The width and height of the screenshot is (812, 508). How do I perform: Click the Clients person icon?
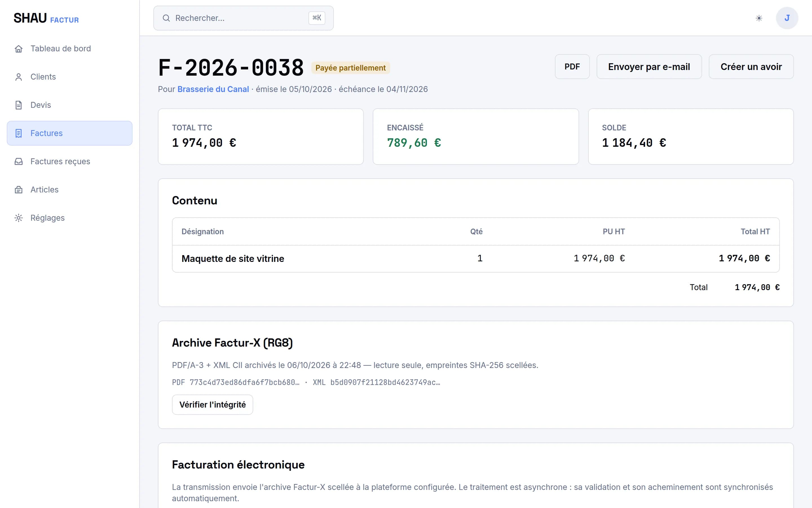pyautogui.click(x=18, y=77)
